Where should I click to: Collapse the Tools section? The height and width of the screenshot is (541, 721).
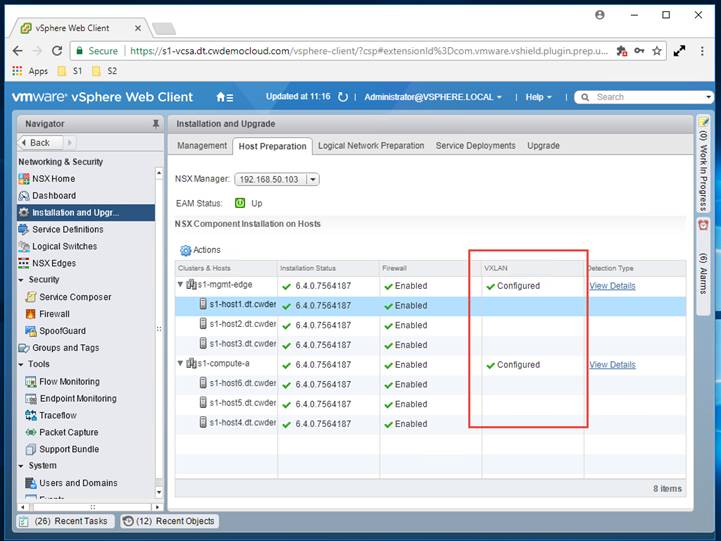pos(21,364)
